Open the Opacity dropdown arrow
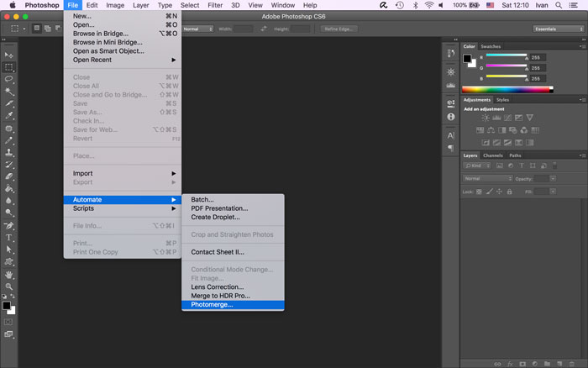588x368 pixels. point(553,179)
